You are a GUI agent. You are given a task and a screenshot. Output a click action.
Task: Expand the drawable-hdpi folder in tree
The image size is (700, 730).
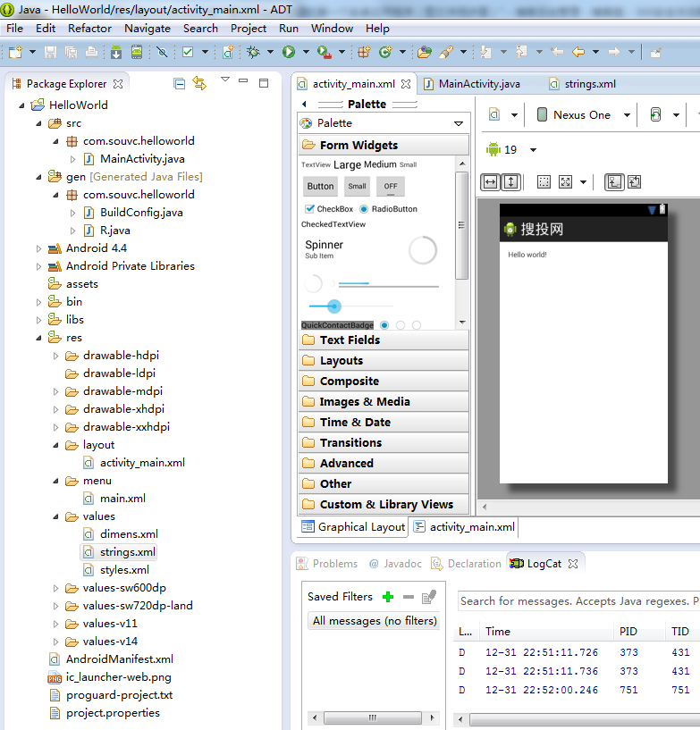(x=55, y=356)
